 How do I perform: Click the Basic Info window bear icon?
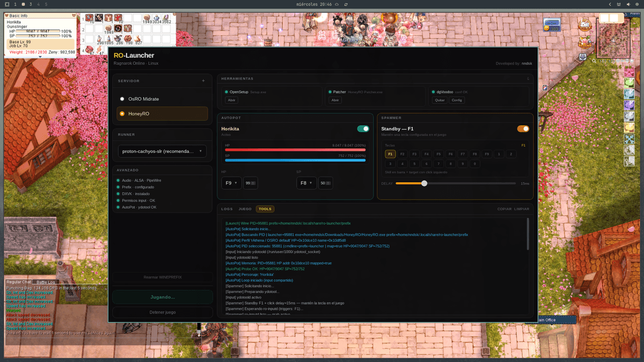coord(6,16)
